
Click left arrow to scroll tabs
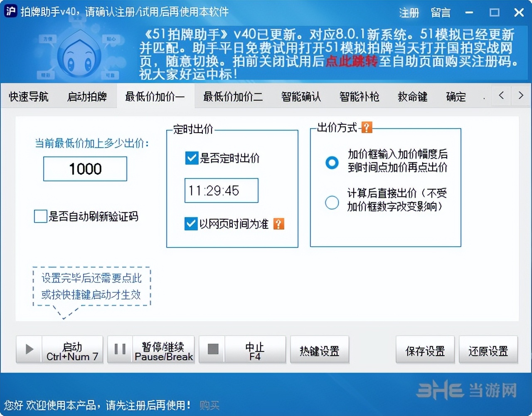[501, 96]
